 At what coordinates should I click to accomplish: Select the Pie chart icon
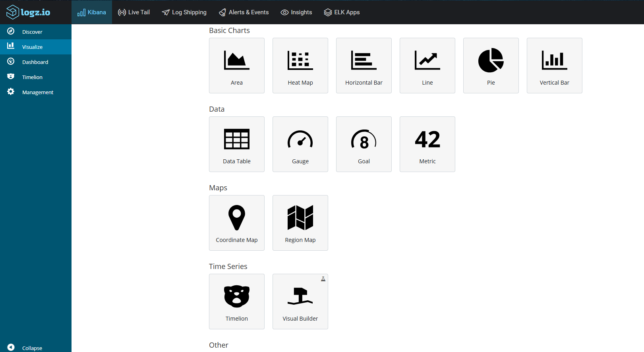(491, 60)
